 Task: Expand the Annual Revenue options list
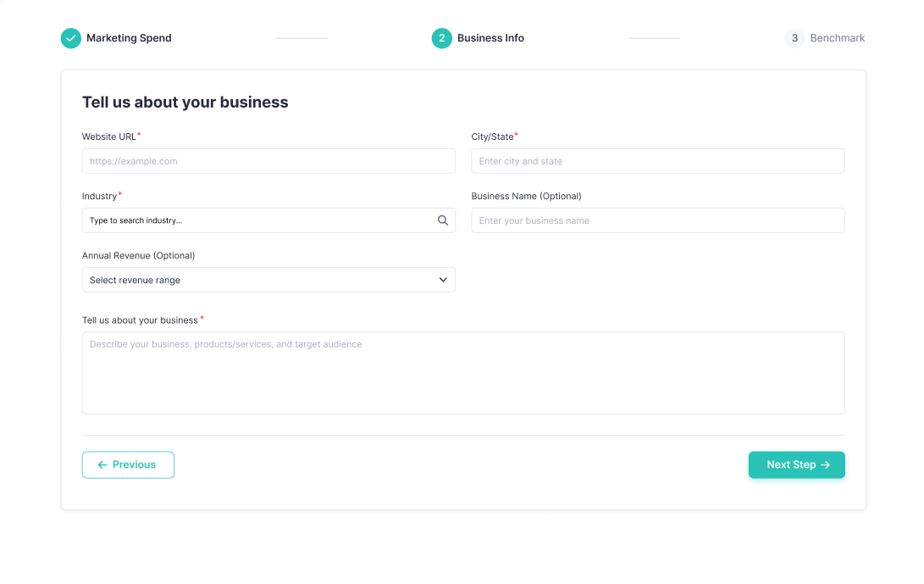pyautogui.click(x=268, y=280)
